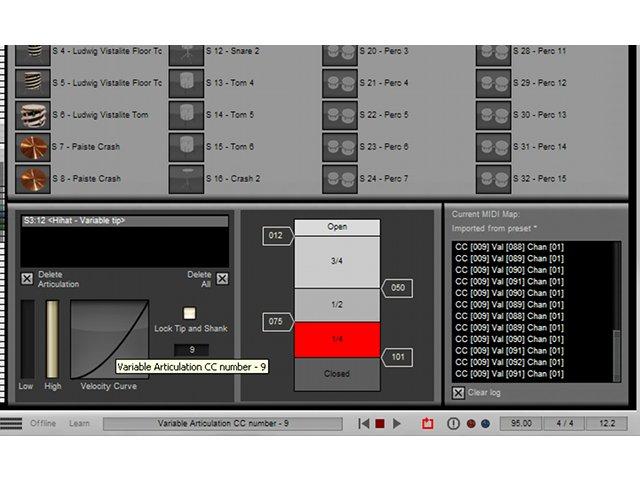Click the exclamation warning icon
The height and width of the screenshot is (480, 640).
pos(453,424)
